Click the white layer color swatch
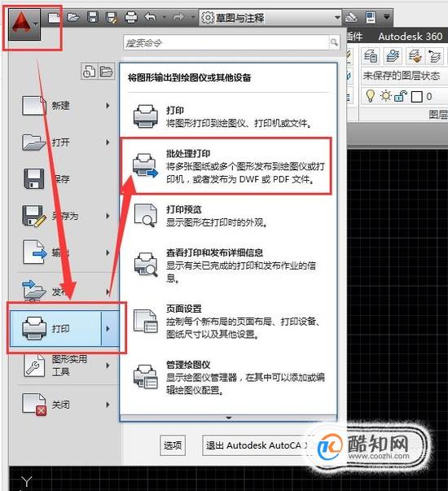This screenshot has width=448, height=491. click(x=416, y=97)
